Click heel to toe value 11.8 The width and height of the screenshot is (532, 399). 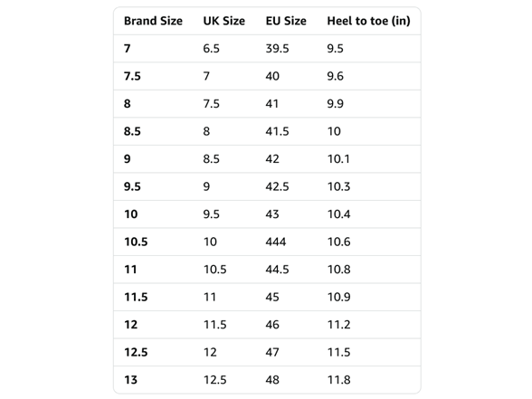click(339, 380)
